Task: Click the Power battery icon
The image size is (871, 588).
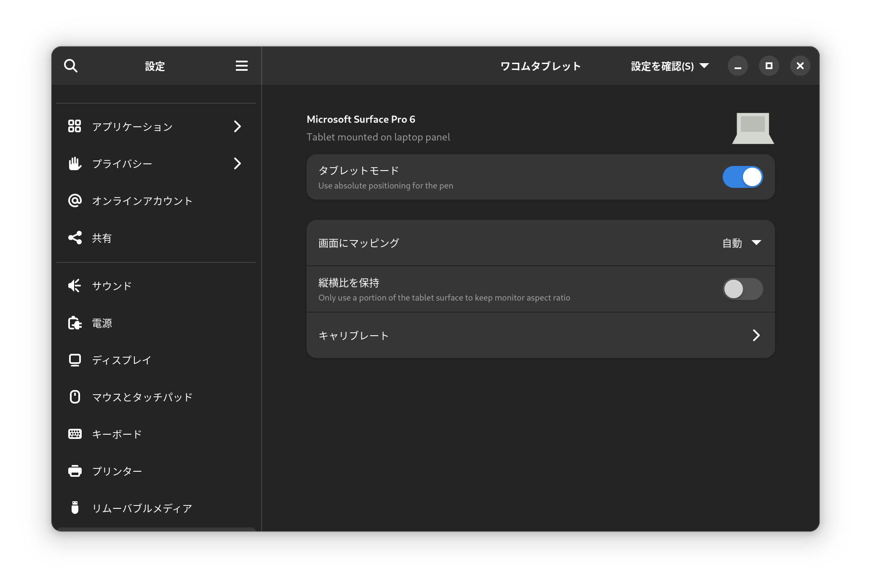Action: [x=75, y=323]
